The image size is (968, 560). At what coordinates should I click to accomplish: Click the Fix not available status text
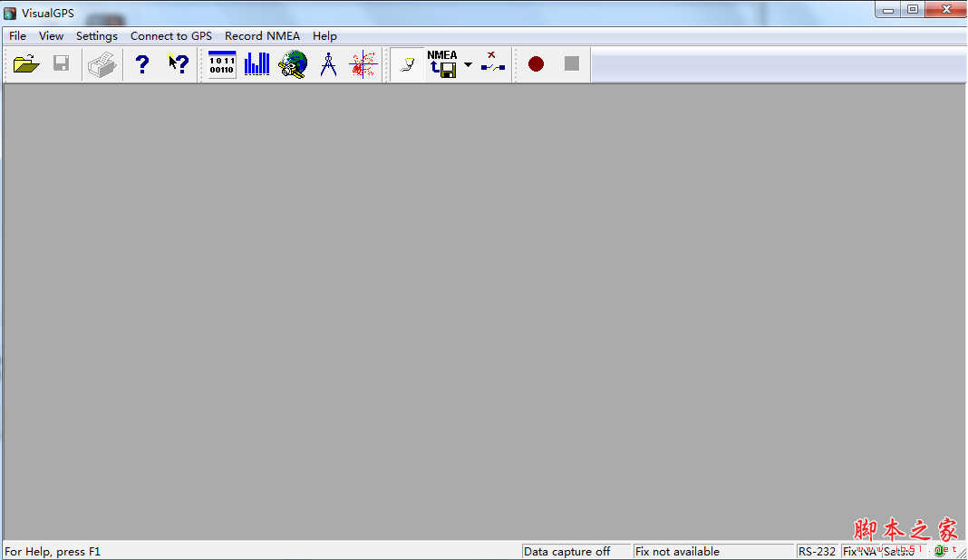click(677, 551)
